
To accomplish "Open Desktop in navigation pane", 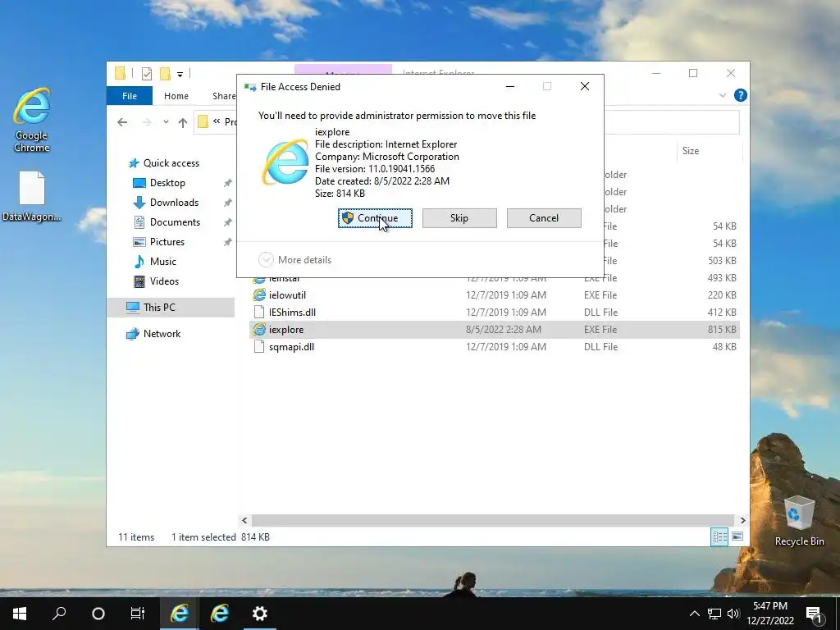I will (x=167, y=183).
